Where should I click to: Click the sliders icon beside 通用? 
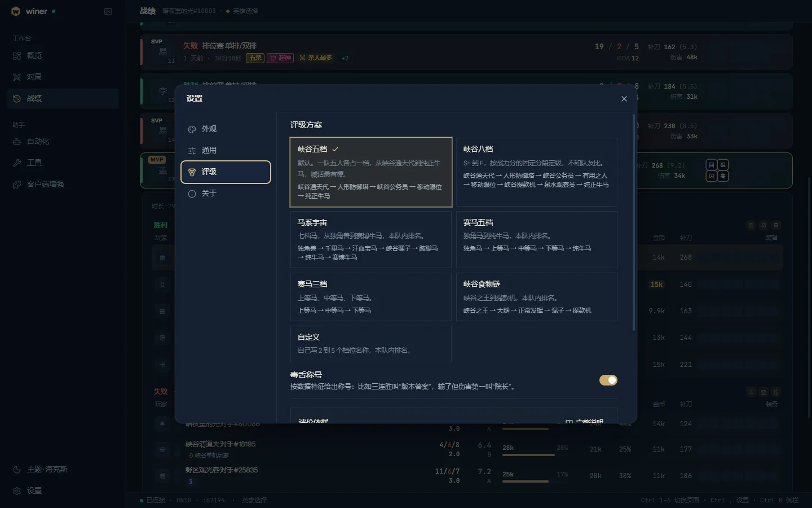pyautogui.click(x=192, y=151)
